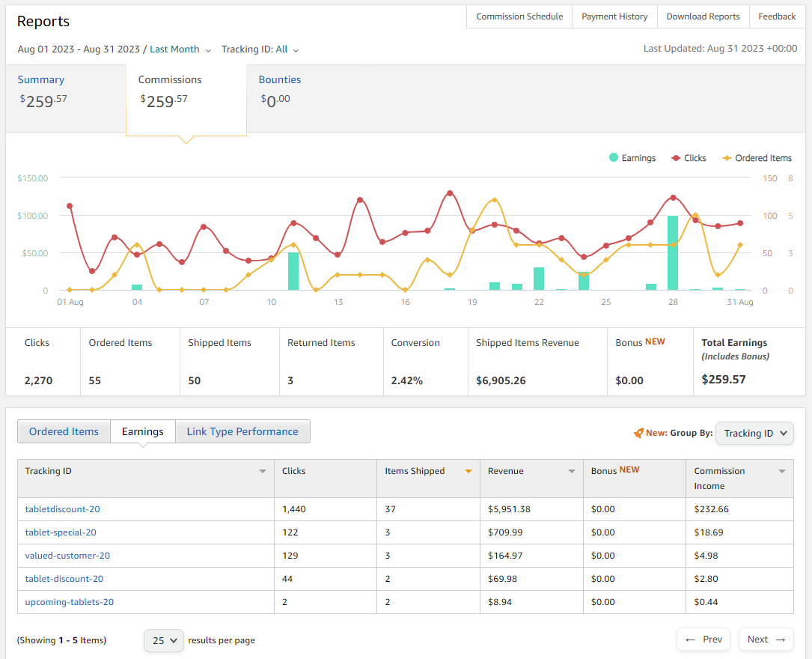Click the $0.44 commission income cell

[x=740, y=603]
